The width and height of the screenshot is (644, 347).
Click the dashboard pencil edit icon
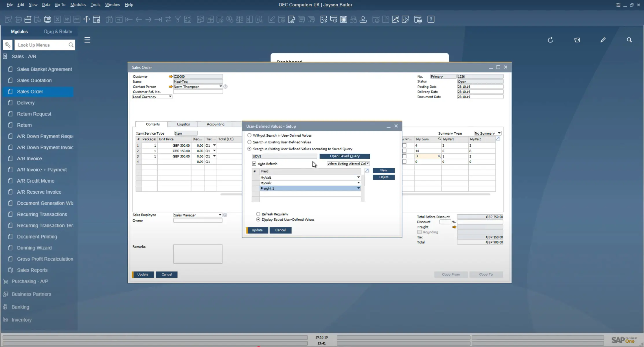603,40
